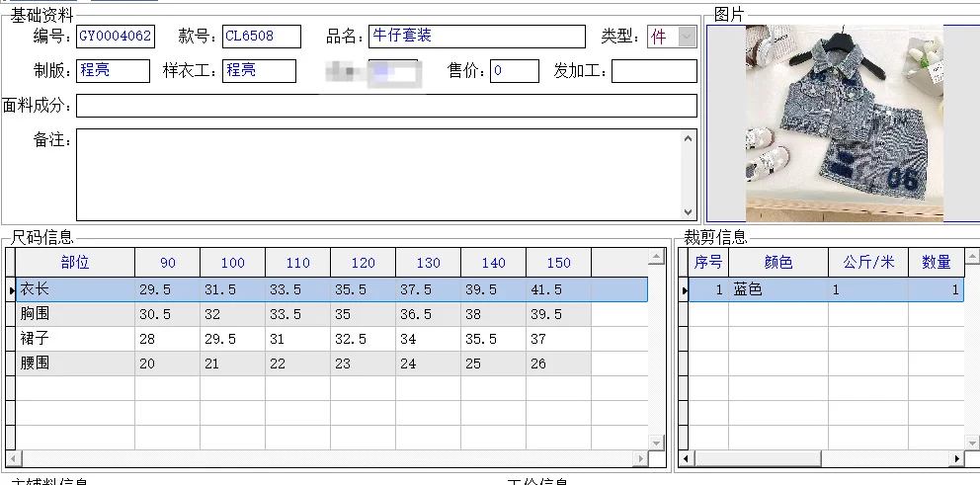Screen dimensions: 980x485
Task: Click the 150 size column header
Action: tap(559, 263)
